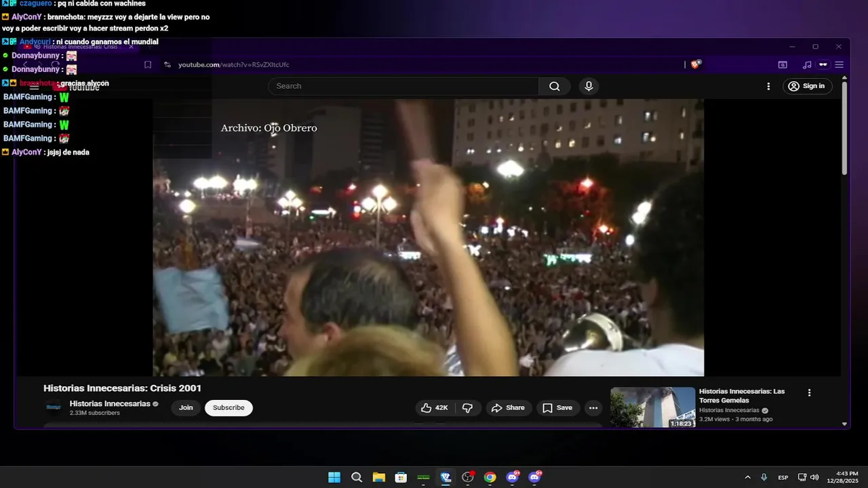Click first Donnaybunny chat username
The image size is (868, 488).
(x=36, y=56)
